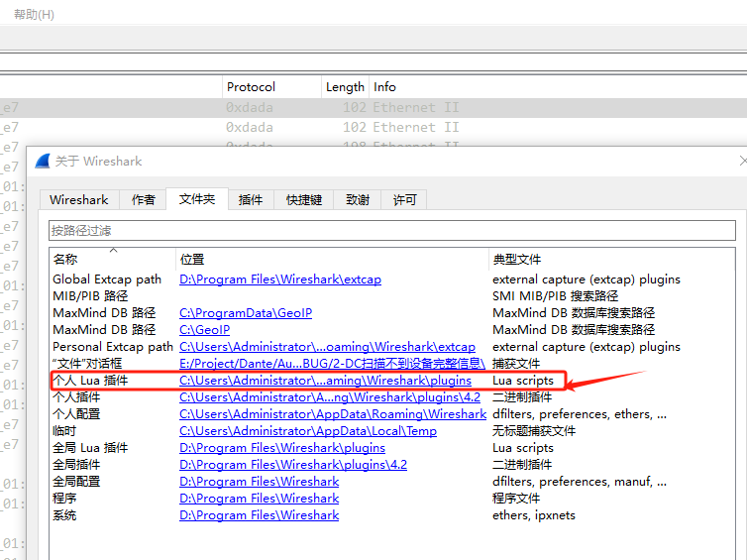Open the 插件 tab
This screenshot has height=560, width=747.
(x=251, y=199)
